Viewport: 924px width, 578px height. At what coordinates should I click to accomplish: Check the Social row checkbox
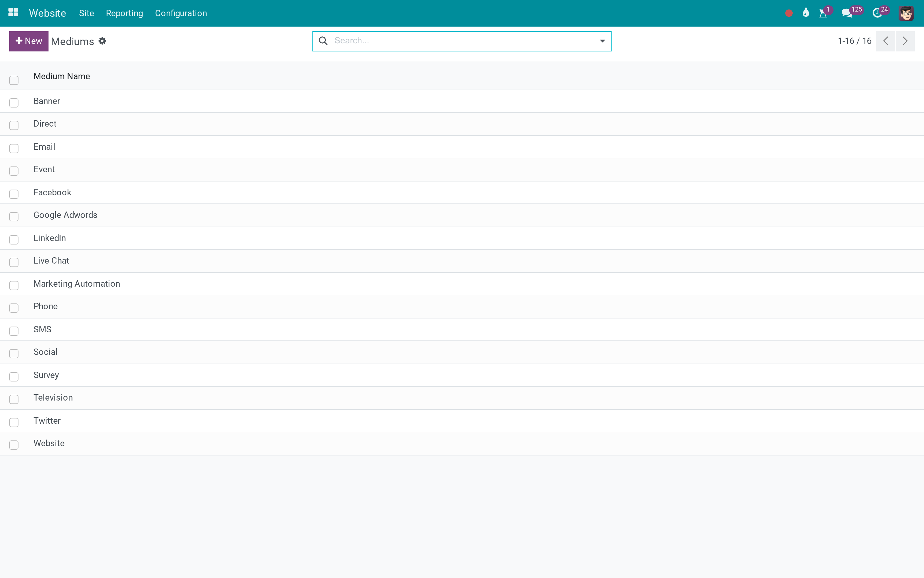tap(14, 354)
